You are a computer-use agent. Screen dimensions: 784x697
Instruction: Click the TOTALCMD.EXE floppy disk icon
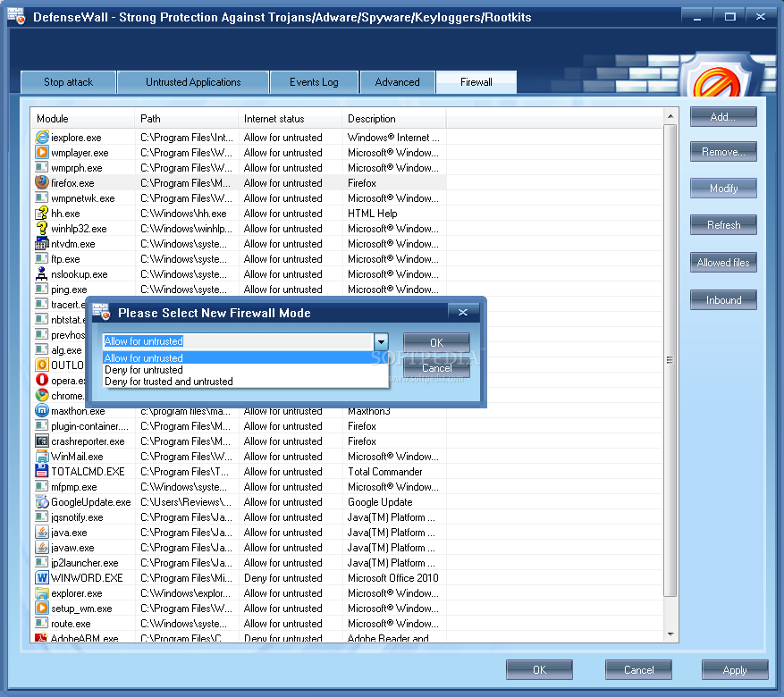[x=42, y=471]
